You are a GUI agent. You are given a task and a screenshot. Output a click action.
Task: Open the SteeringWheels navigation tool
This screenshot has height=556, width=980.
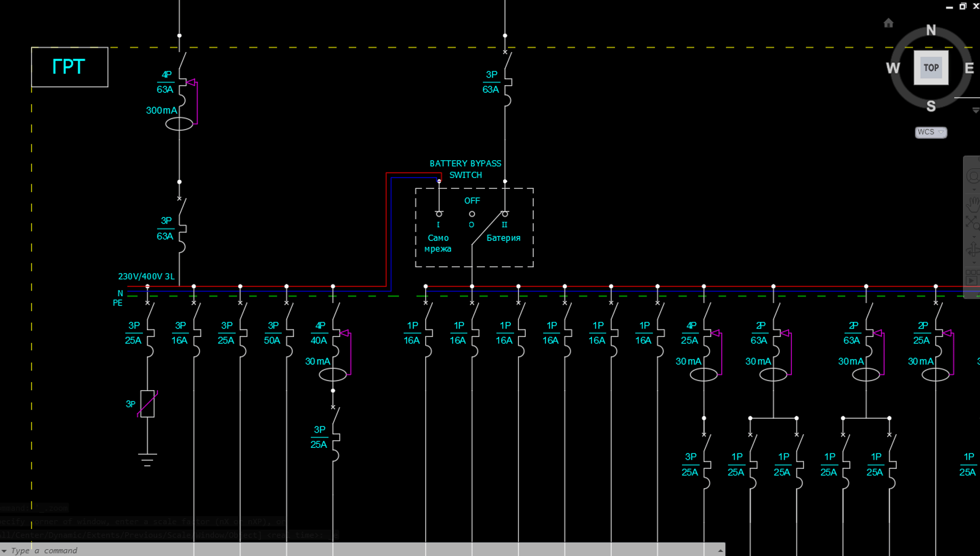tap(973, 176)
